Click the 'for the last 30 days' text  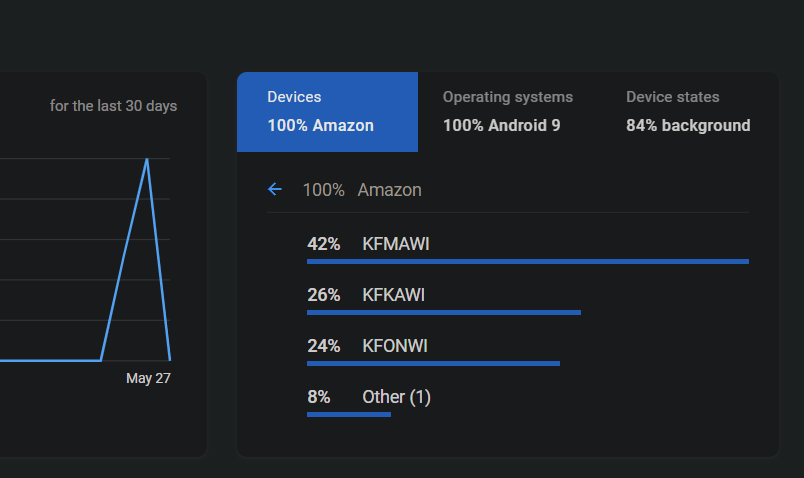pyautogui.click(x=113, y=105)
